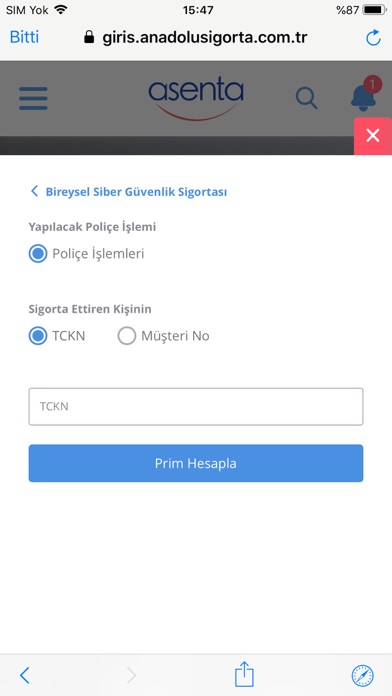Select the TCKN radio option
This screenshot has width=392, height=696.
click(x=38, y=336)
